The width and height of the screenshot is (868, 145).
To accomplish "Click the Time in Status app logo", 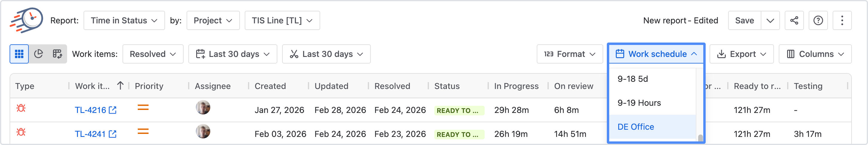I will tap(26, 20).
